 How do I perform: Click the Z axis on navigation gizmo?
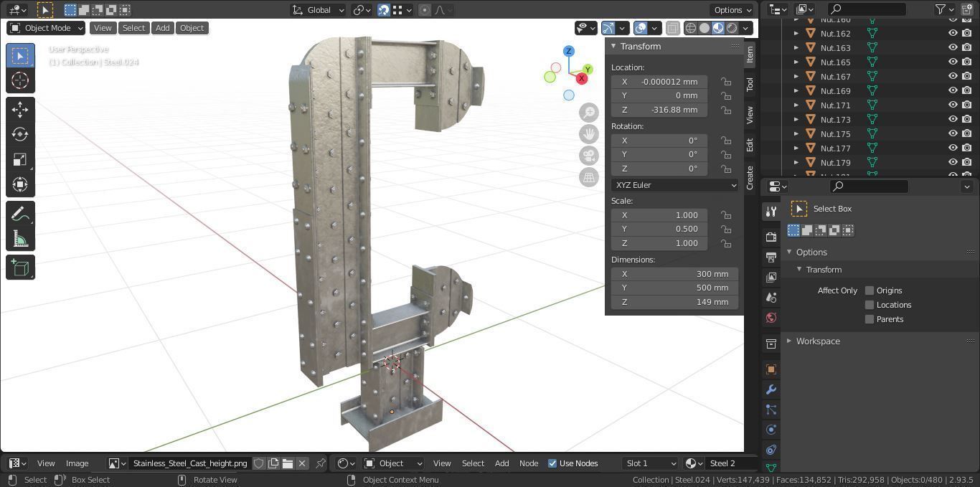coord(569,51)
